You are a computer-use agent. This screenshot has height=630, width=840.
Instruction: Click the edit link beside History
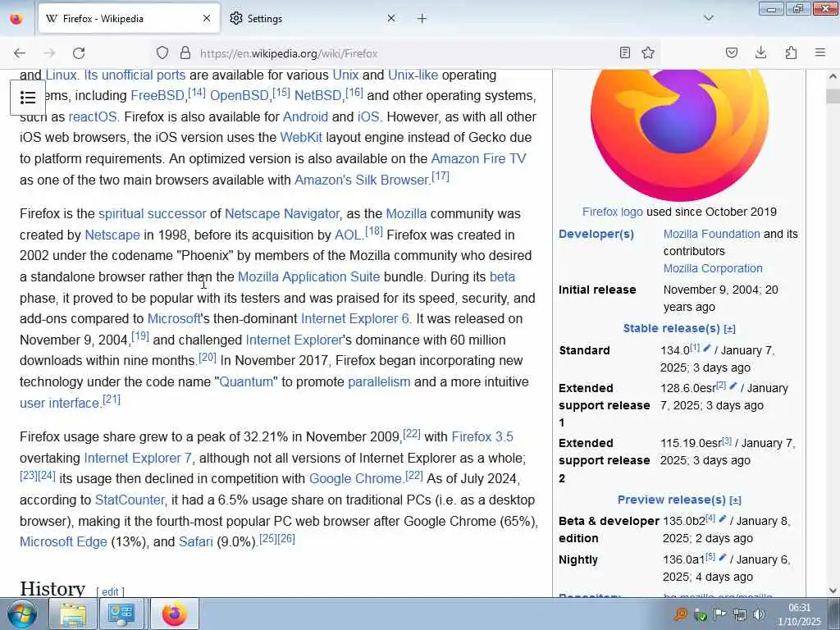(110, 592)
